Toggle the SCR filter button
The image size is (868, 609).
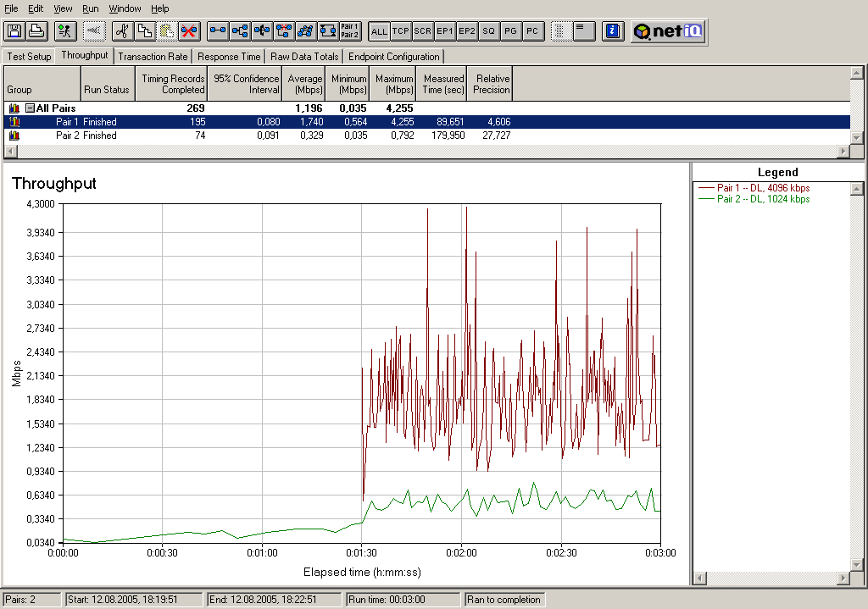point(422,31)
